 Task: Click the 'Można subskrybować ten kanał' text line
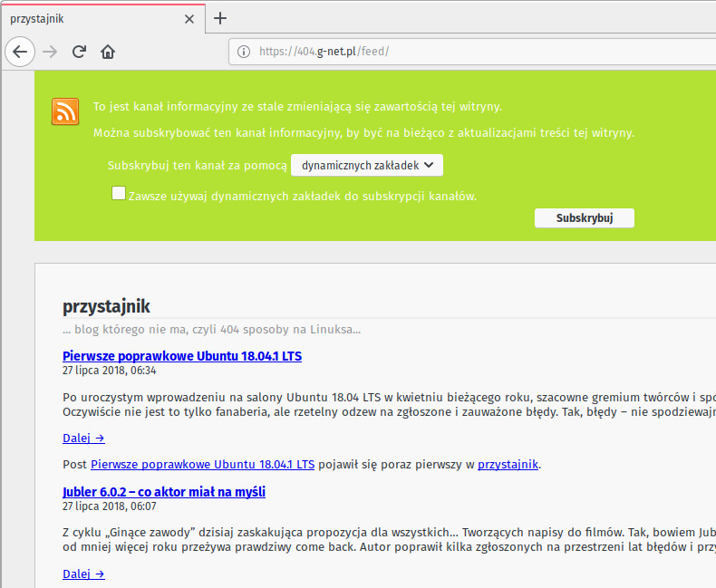(364, 133)
